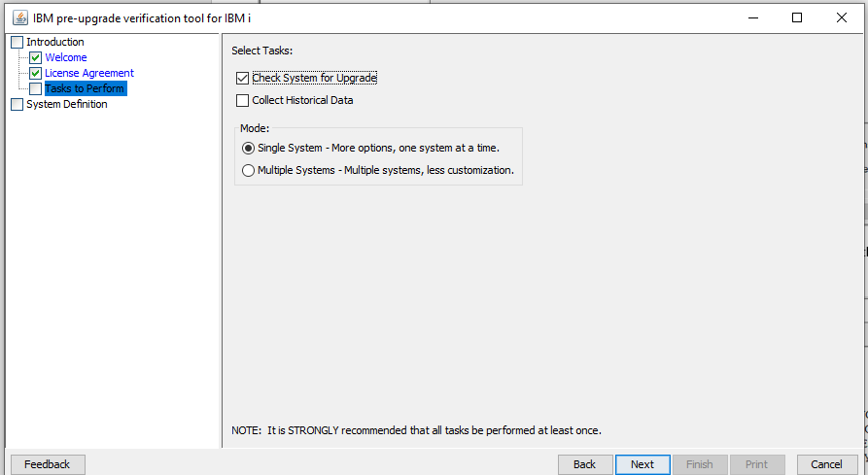This screenshot has width=868, height=475.
Task: Maximize the pre-upgrade verification tool window
Action: pyautogui.click(x=797, y=17)
